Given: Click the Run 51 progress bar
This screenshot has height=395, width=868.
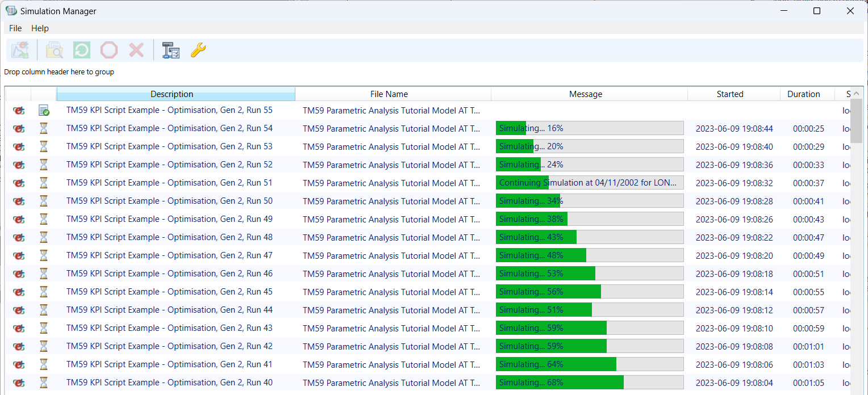Looking at the screenshot, I should point(589,183).
